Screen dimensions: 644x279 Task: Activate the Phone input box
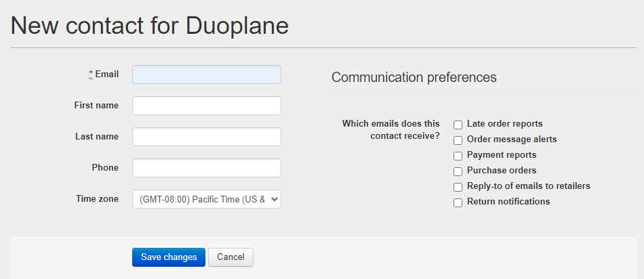tap(207, 168)
